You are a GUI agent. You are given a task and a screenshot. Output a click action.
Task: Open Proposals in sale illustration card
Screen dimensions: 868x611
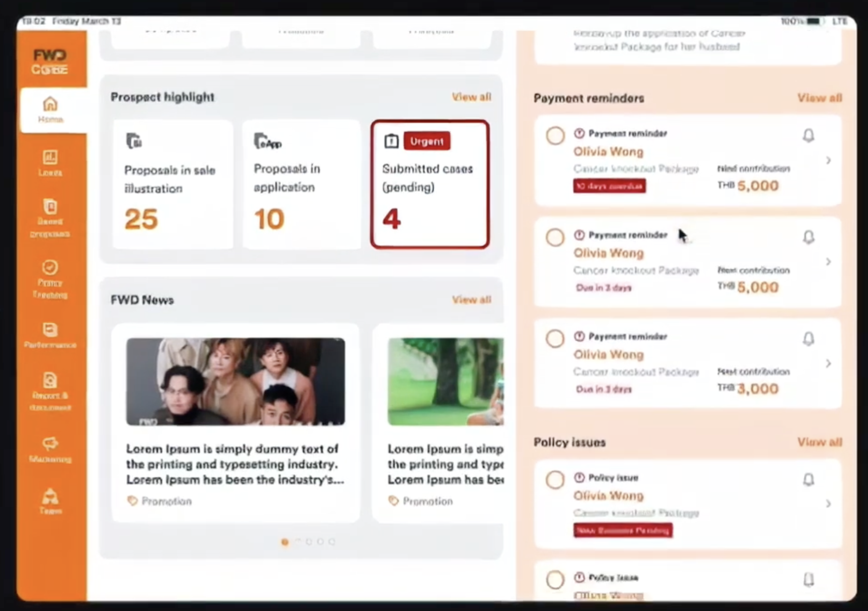pyautogui.click(x=173, y=184)
